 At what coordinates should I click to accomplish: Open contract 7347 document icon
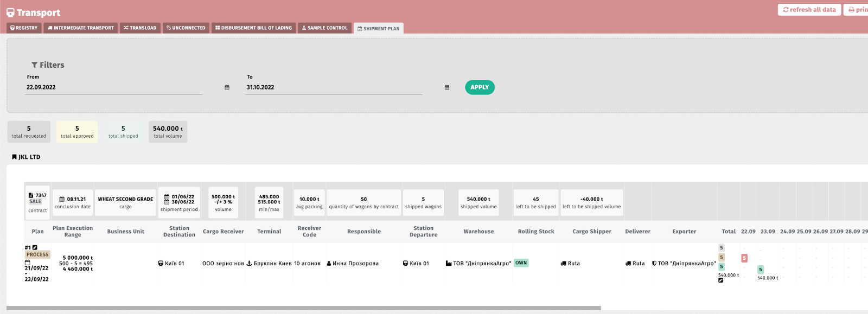tap(31, 195)
